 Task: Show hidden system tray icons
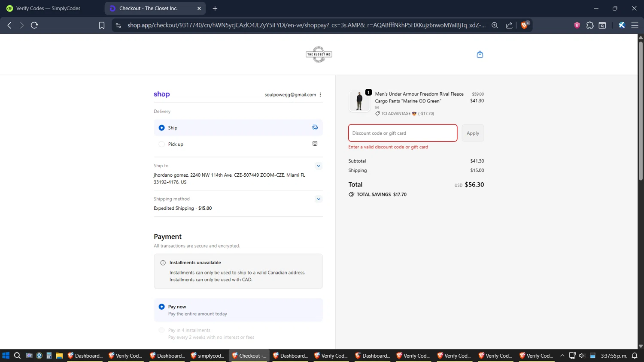[562, 356]
